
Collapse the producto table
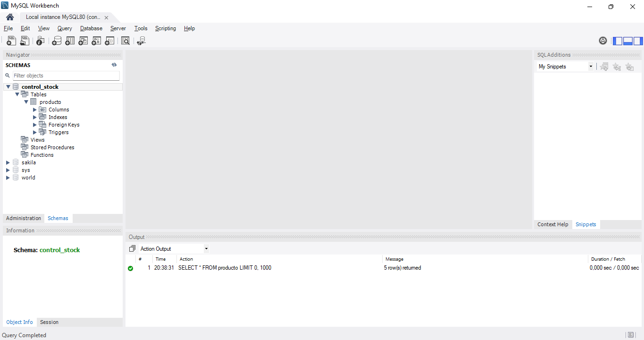tap(26, 102)
